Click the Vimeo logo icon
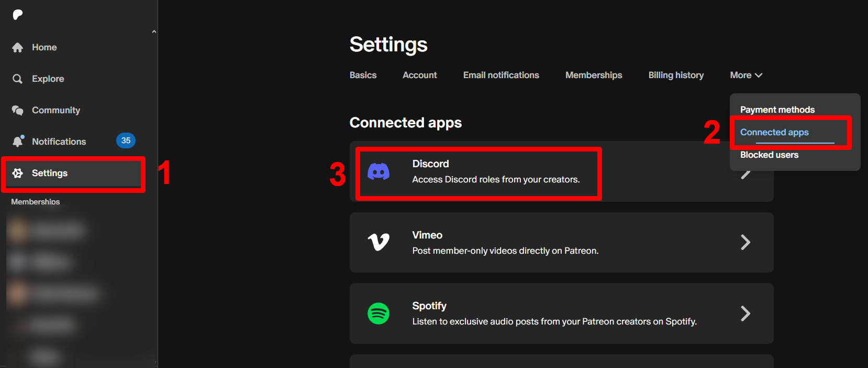Viewport: 868px width, 368px height. point(379,242)
